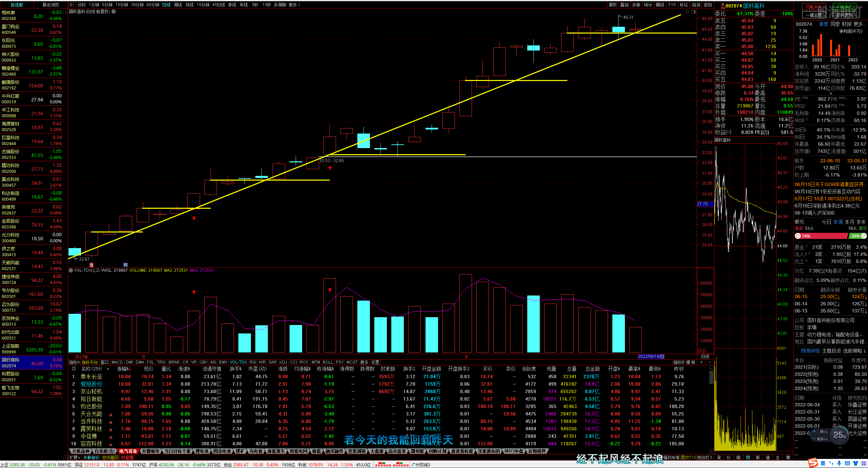Viewport: 868px width, 468px height.
Task: Click the 价 price icon below minute chart
Action: (728, 457)
